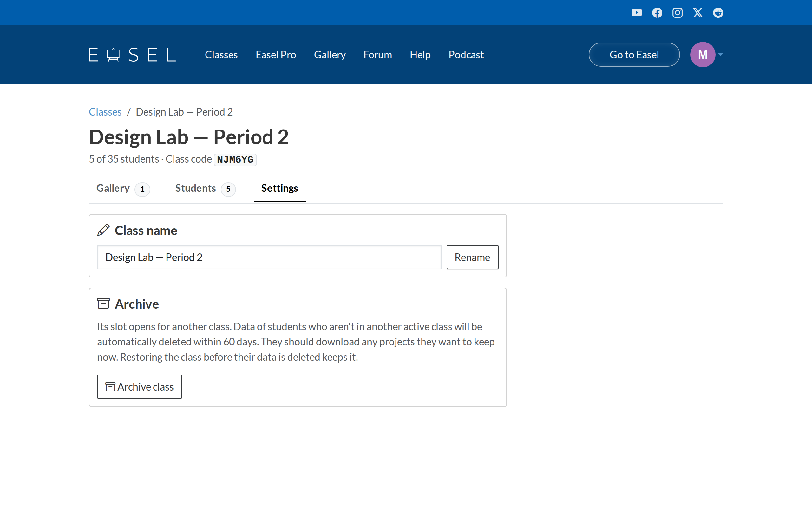Screen dimensions: 812x508
Task: Open Classes in the top navigation
Action: [x=221, y=54]
